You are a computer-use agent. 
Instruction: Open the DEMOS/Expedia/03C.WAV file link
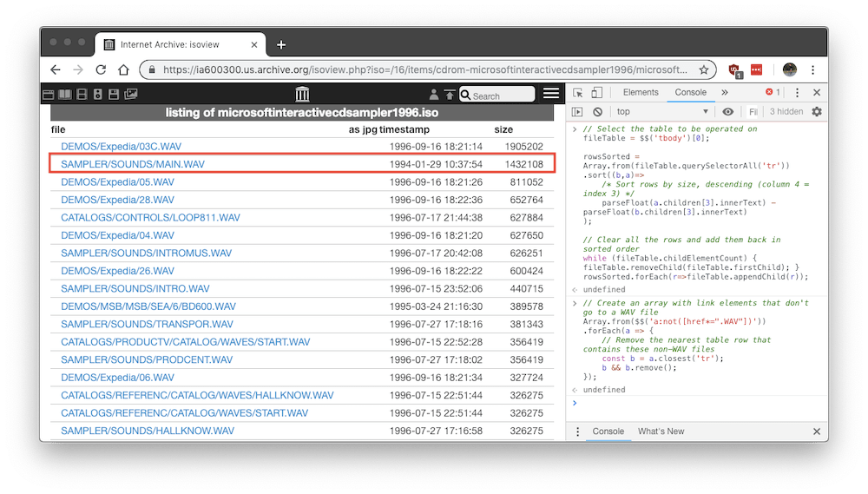[121, 147]
